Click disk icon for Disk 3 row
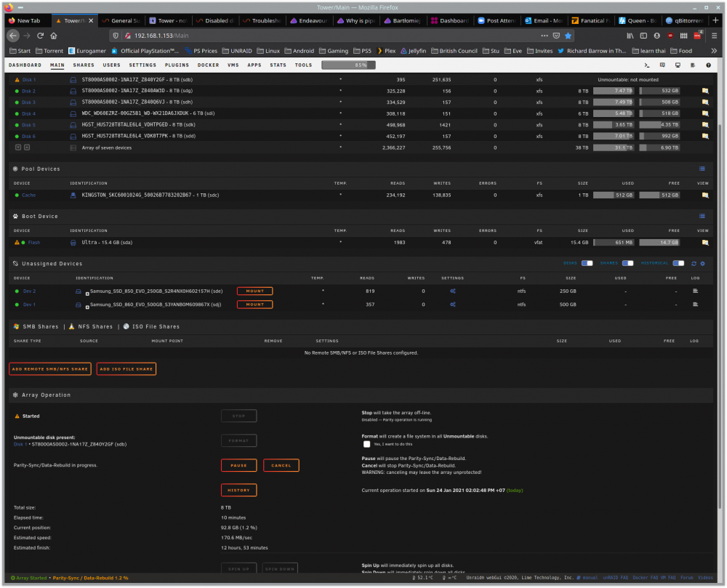 [73, 102]
